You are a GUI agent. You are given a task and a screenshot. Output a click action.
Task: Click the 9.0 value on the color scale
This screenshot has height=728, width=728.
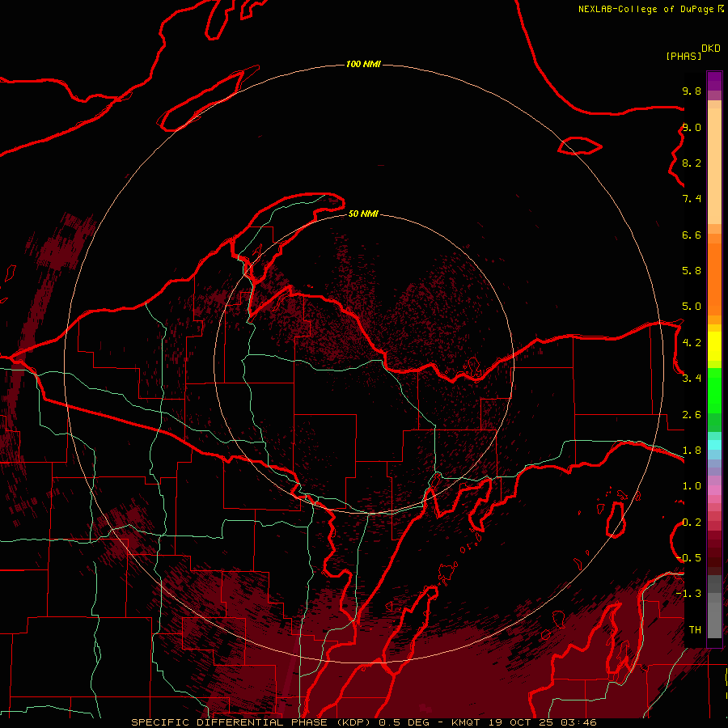(x=692, y=127)
